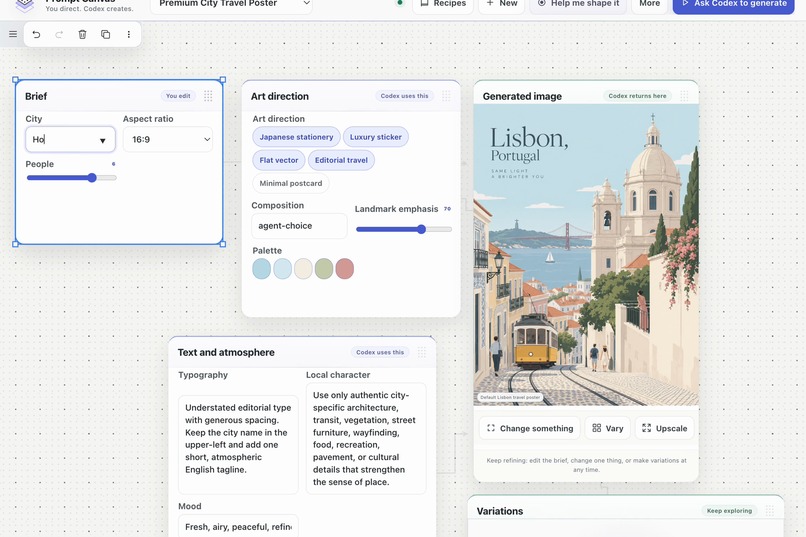Viewport: 806px width, 537px height.
Task: Click the Variations card title
Action: (500, 511)
